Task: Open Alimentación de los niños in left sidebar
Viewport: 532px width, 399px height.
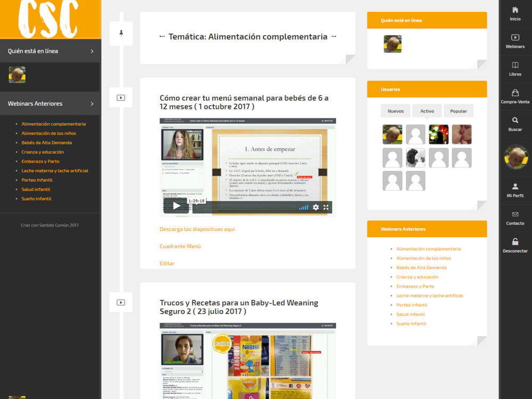Action: 49,134
